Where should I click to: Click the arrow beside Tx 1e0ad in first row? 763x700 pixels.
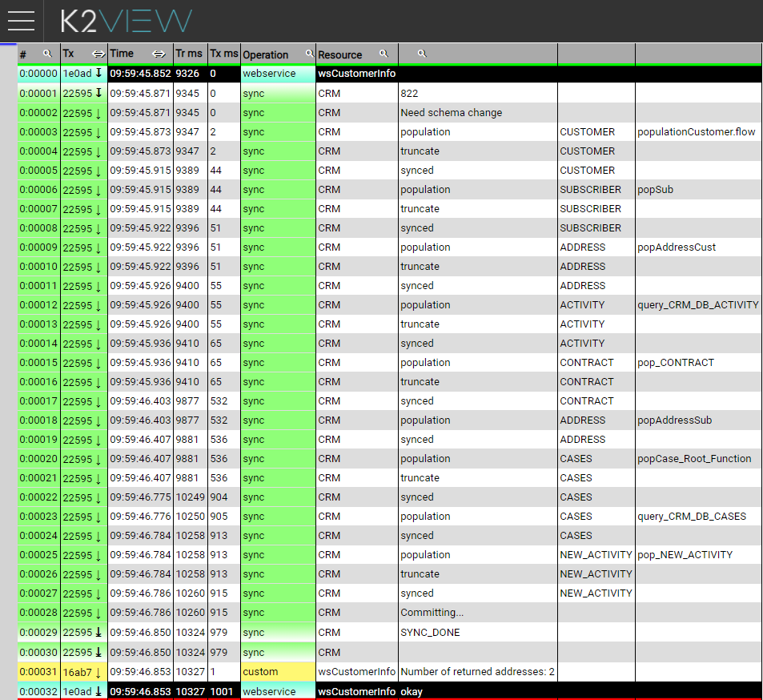(98, 74)
